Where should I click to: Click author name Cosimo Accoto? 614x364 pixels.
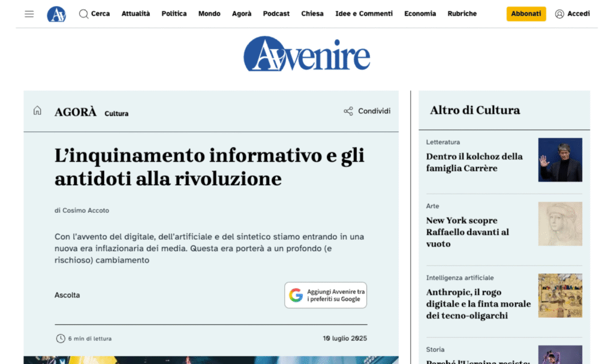[x=86, y=210]
